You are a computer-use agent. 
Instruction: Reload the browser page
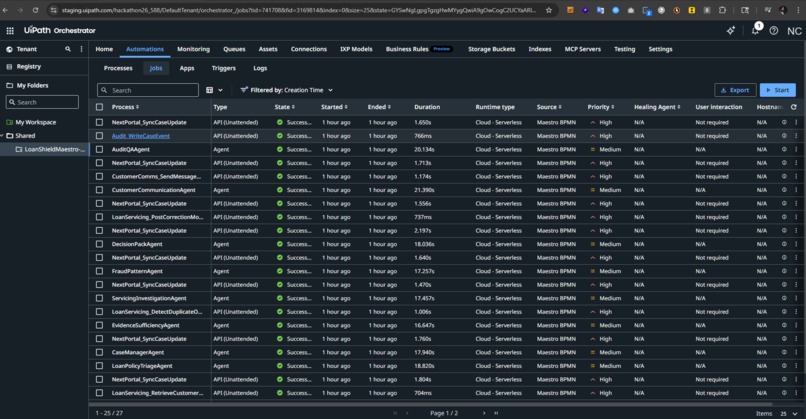[x=35, y=10]
